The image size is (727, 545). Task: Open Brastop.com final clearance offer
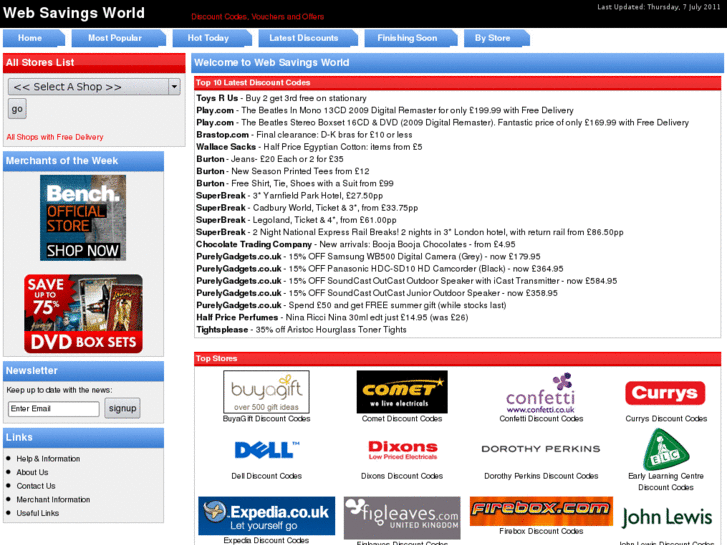click(304, 135)
